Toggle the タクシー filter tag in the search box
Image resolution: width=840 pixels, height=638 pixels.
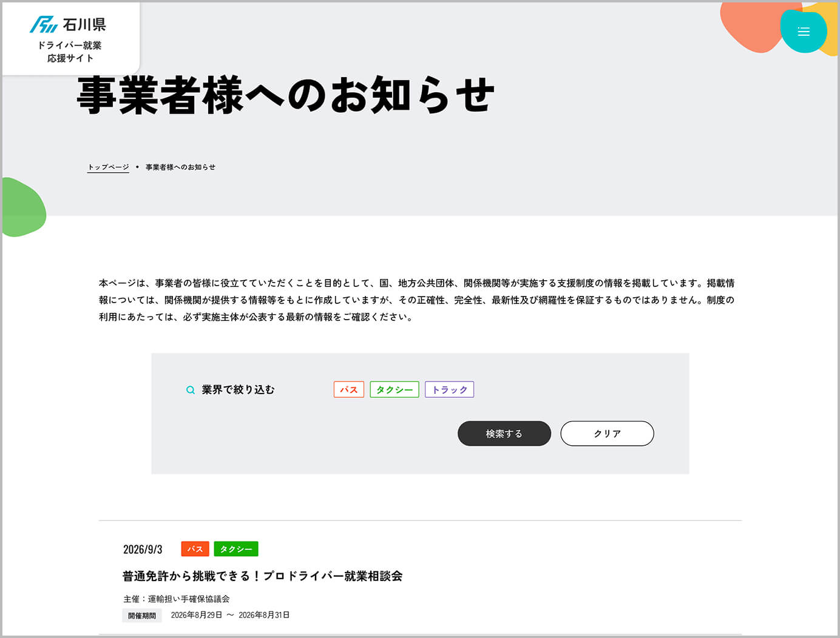tap(395, 389)
